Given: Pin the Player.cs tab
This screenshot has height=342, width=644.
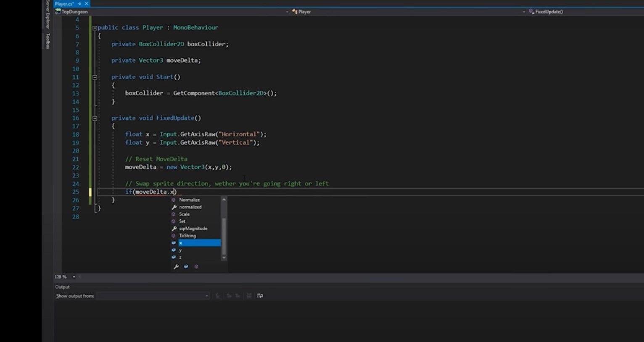Looking at the screenshot, I should pyautogui.click(x=79, y=3).
